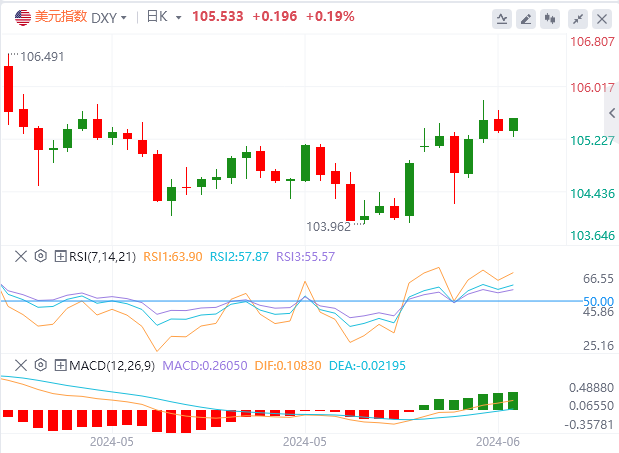Image resolution: width=619 pixels, height=453 pixels.
Task: Select the drawing pencil tool
Action: click(x=526, y=19)
